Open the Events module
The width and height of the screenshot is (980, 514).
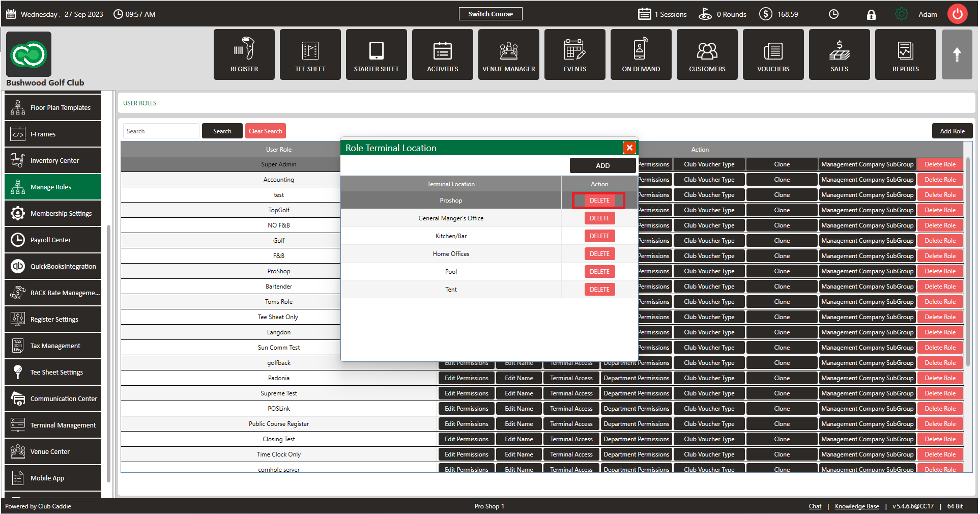[574, 54]
